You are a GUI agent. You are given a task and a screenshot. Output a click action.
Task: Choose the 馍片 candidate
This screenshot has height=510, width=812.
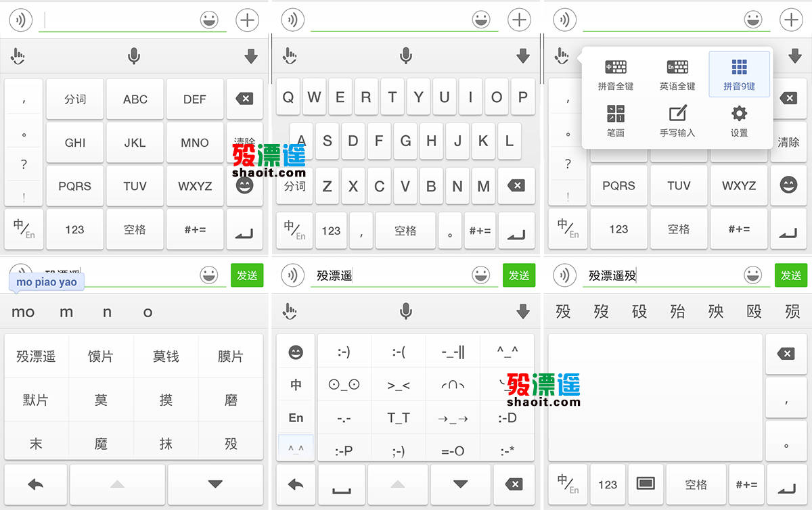click(x=101, y=356)
